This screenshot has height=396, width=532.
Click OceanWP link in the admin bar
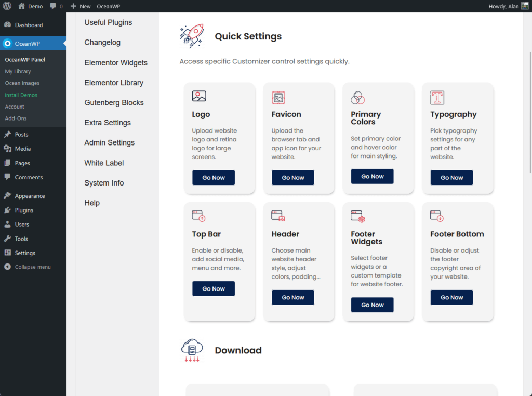click(108, 6)
